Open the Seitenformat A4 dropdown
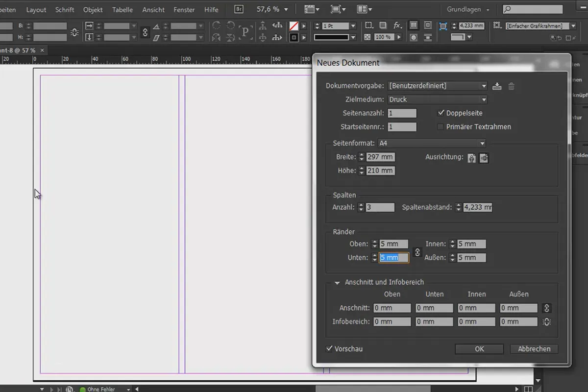 click(x=432, y=144)
